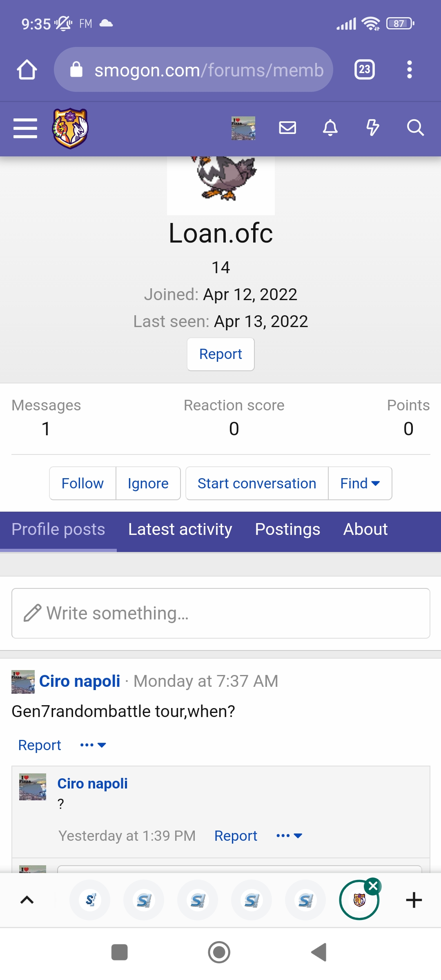
Task: Collapse the tab strip with up chevron
Action: tap(27, 900)
